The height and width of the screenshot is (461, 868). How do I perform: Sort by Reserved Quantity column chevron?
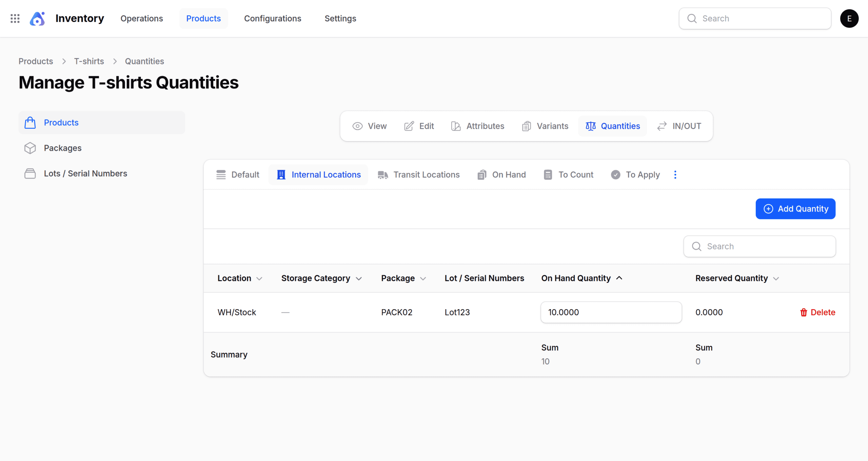[776, 278]
